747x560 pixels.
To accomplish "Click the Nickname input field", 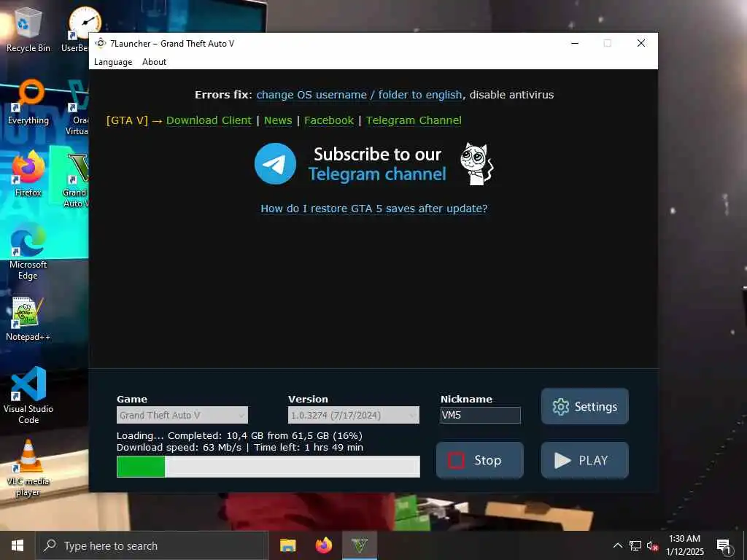I will [480, 415].
